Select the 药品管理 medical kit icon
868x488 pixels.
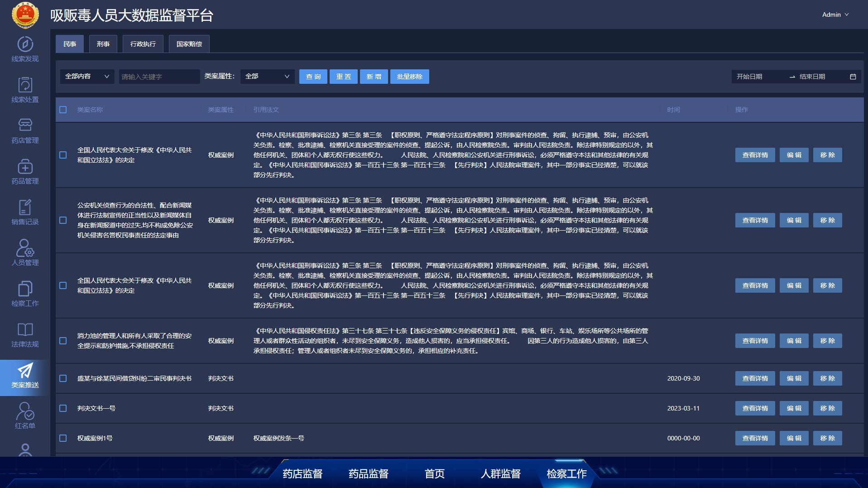click(x=25, y=167)
